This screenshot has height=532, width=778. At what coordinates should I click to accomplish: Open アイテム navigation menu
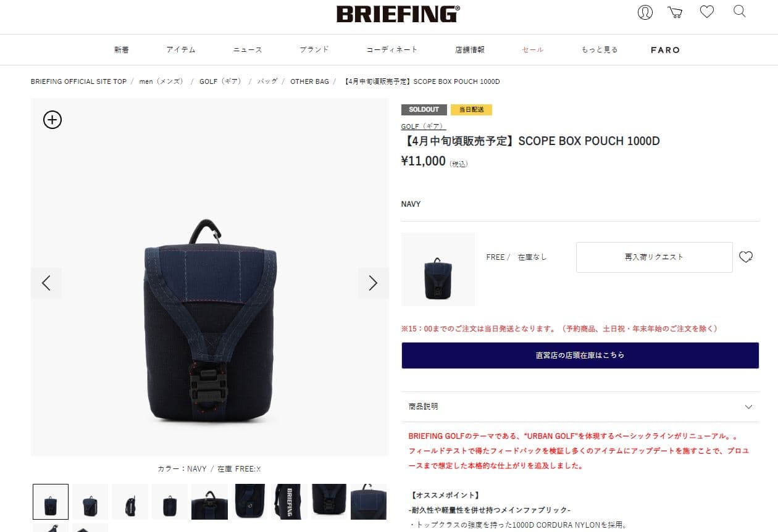pyautogui.click(x=181, y=49)
